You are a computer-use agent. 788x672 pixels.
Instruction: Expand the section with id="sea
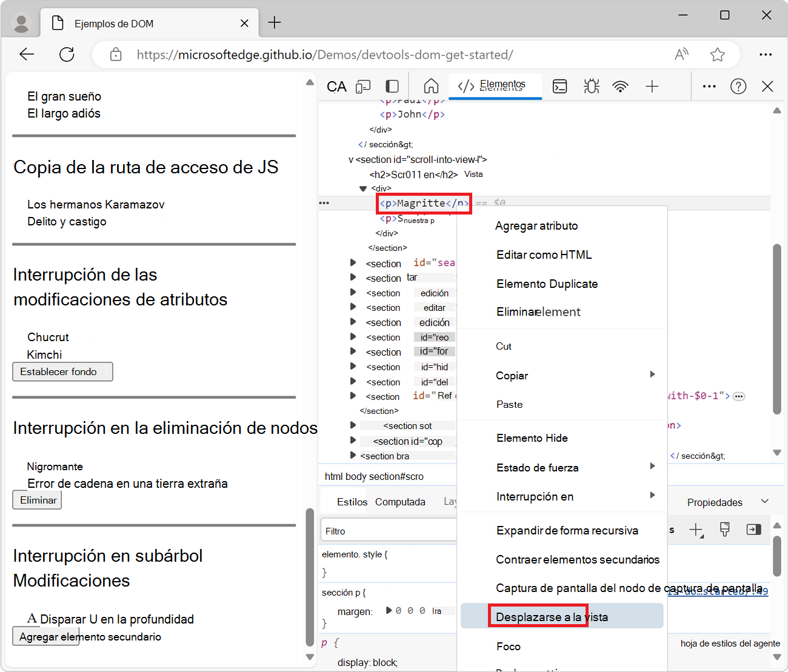353,263
